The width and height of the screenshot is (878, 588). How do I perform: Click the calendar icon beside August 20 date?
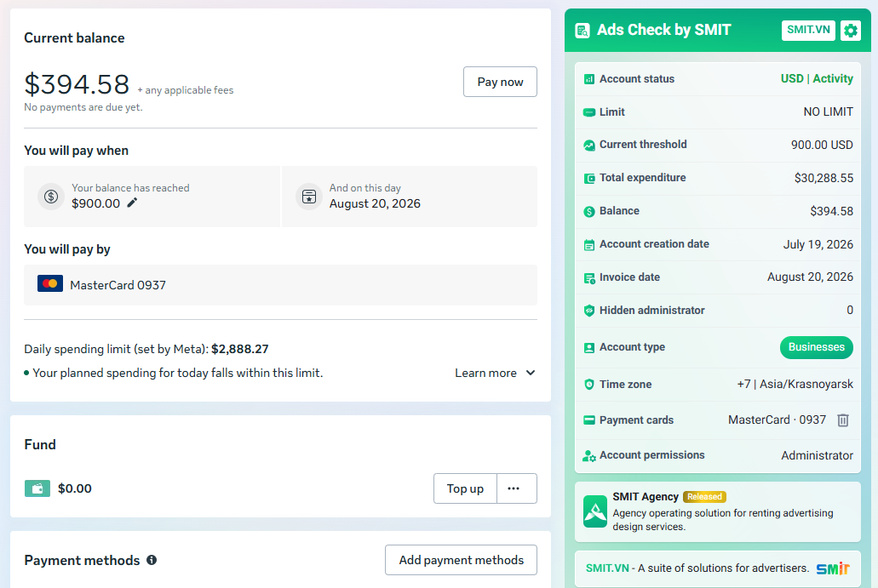pyautogui.click(x=309, y=197)
